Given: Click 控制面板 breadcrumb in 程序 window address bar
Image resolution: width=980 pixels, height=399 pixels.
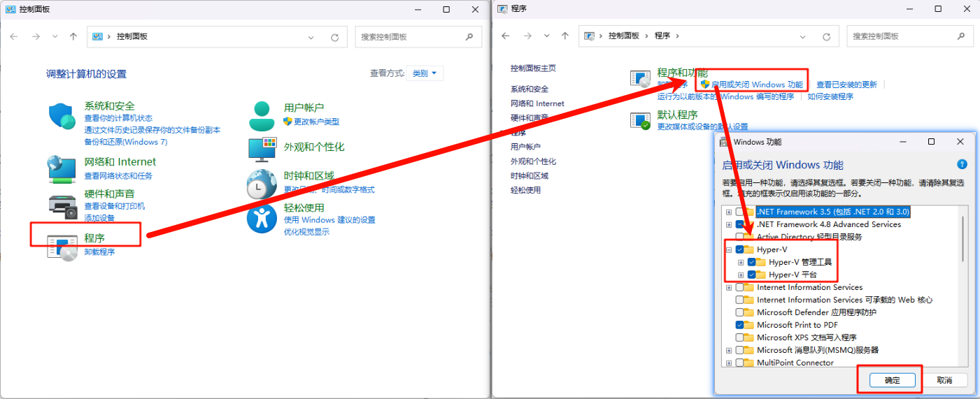Looking at the screenshot, I should pos(624,36).
